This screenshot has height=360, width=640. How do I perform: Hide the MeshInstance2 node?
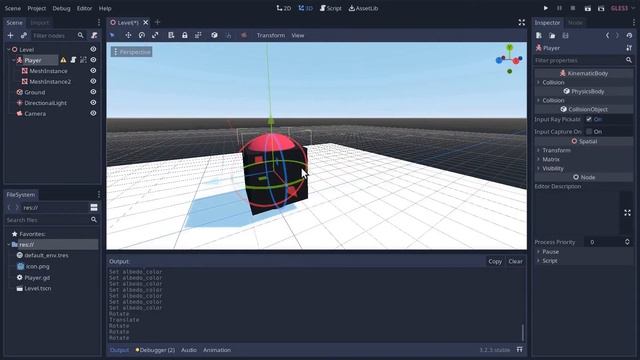[x=93, y=81]
